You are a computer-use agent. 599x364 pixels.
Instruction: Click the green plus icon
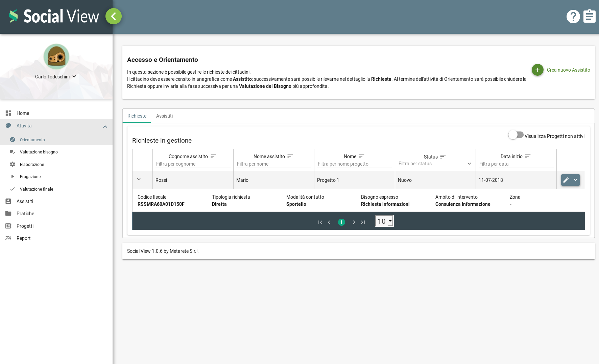click(537, 70)
